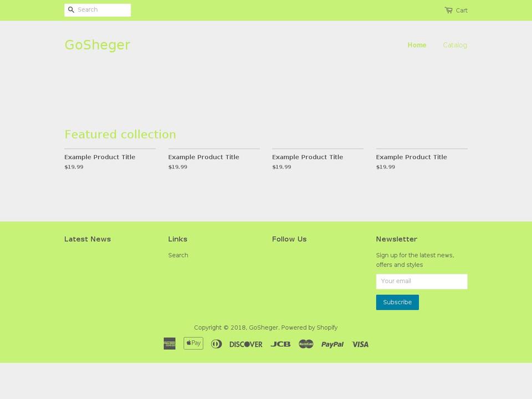Image resolution: width=532 pixels, height=399 pixels.
Task: Click the Links footer heading
Action: point(178,239)
